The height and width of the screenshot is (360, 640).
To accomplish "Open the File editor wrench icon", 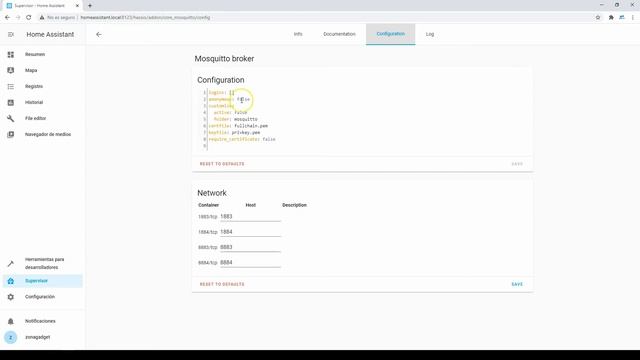I will [x=11, y=118].
